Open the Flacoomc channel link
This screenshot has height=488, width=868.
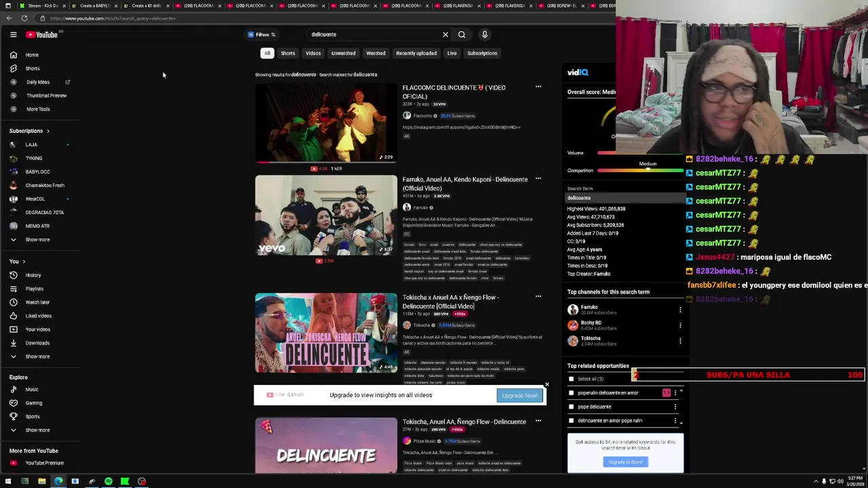pyautogui.click(x=422, y=116)
